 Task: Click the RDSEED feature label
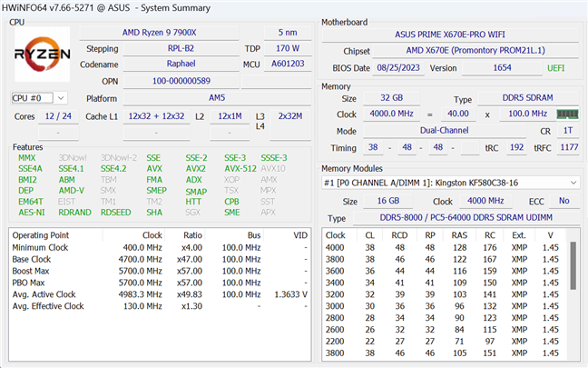(115, 213)
